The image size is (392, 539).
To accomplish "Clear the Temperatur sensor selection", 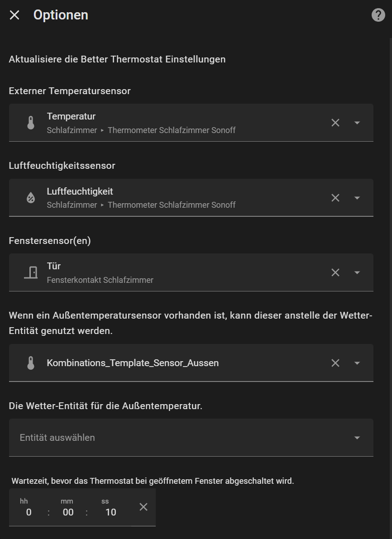I will click(x=335, y=123).
